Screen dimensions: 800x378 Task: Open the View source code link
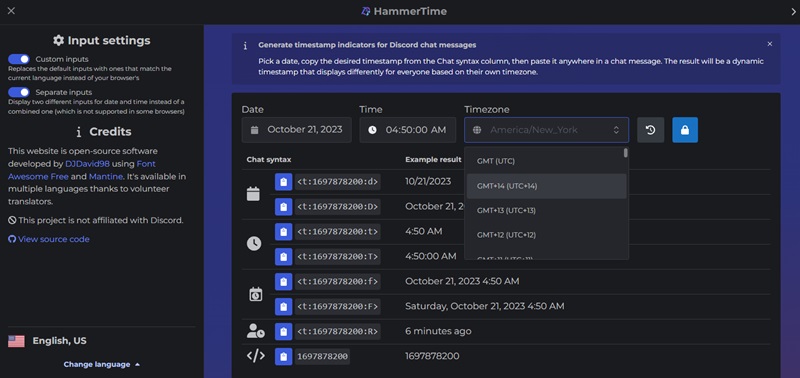point(49,239)
